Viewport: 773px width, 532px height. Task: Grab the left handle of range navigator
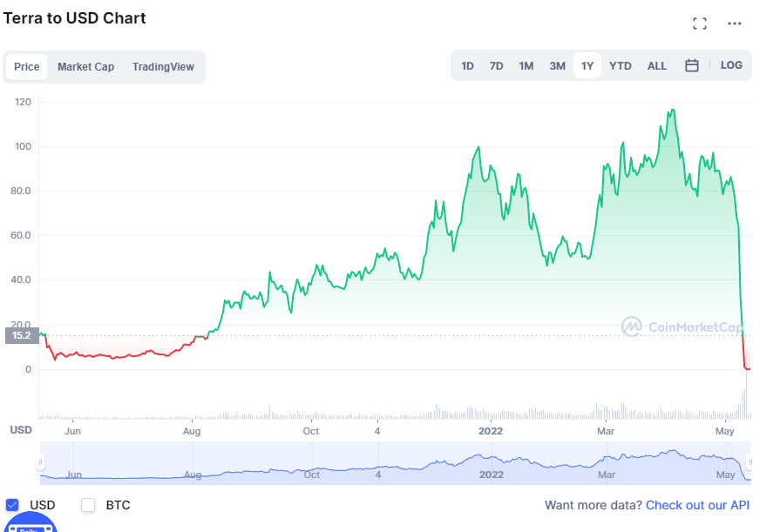click(40, 462)
